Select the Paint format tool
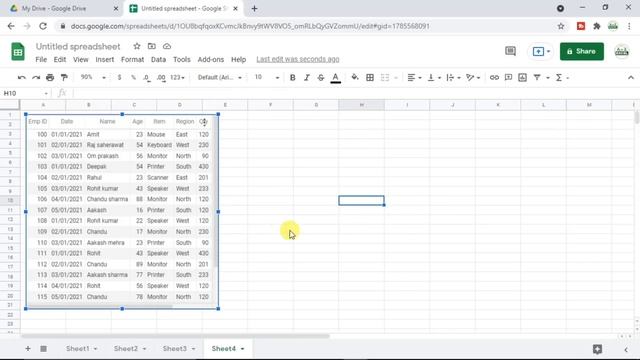The height and width of the screenshot is (360, 640). click(x=64, y=78)
